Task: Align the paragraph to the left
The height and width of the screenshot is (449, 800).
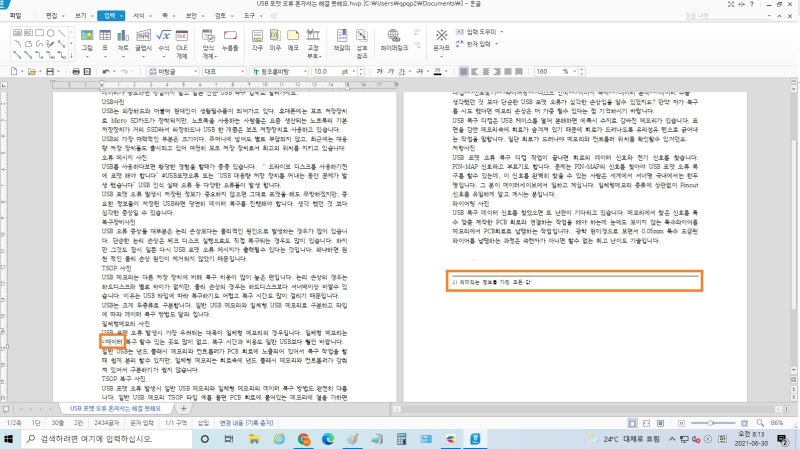Action: [474, 71]
